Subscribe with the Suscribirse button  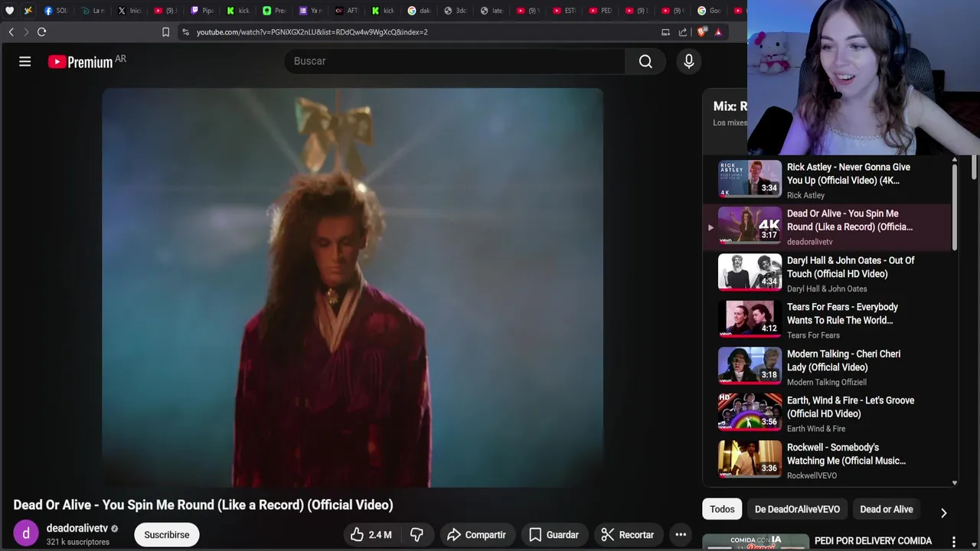[x=167, y=535]
